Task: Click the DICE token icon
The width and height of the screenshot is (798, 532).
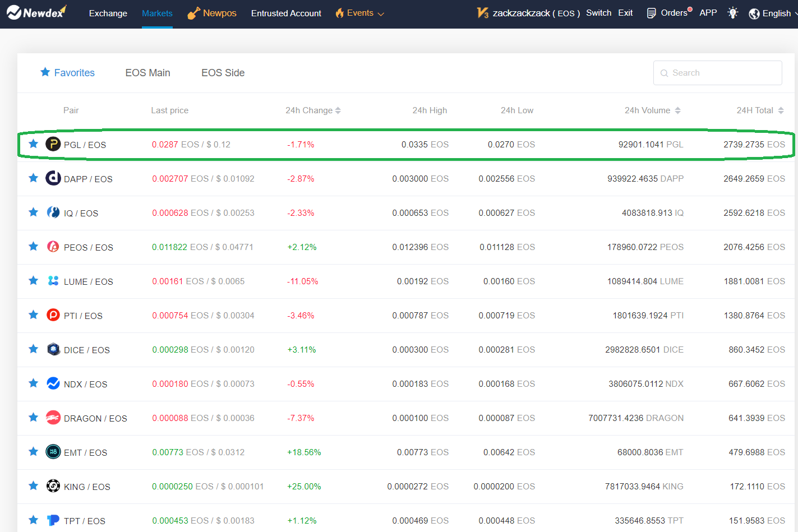Action: pos(53,349)
